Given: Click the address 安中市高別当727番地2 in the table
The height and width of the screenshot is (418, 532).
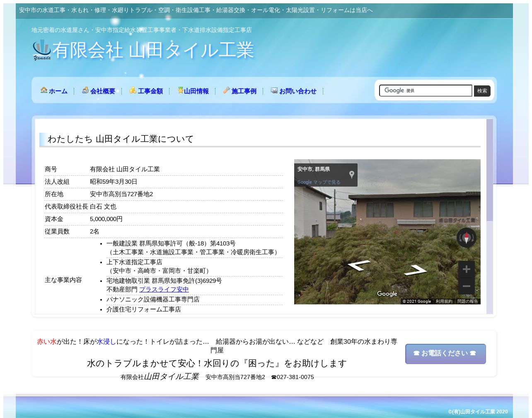Looking at the screenshot, I should pyautogui.click(x=121, y=194).
